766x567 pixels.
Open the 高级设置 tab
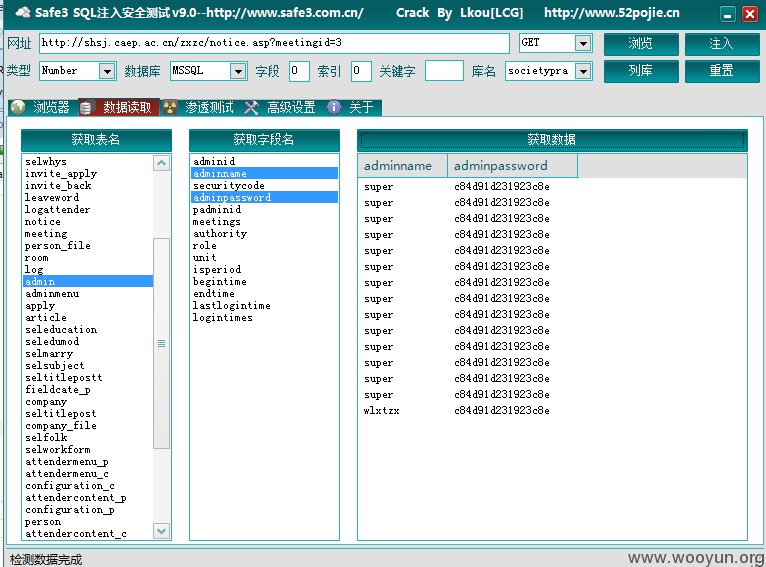280,107
